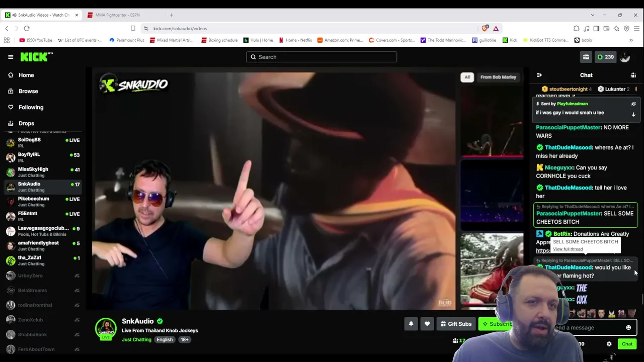Open the browser extensions puzzle icon
Screen dimensions: 644x362
pyautogui.click(x=576, y=29)
